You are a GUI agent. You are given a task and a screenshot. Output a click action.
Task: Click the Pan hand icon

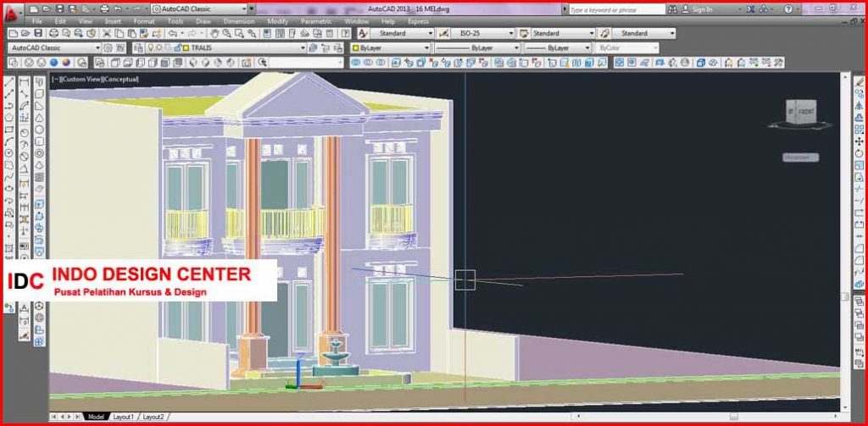213,33
